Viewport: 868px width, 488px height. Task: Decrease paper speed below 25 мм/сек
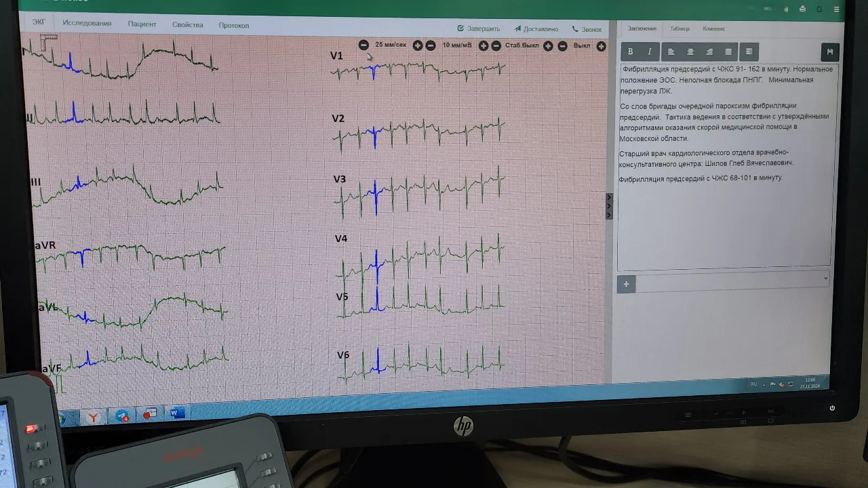(363, 45)
